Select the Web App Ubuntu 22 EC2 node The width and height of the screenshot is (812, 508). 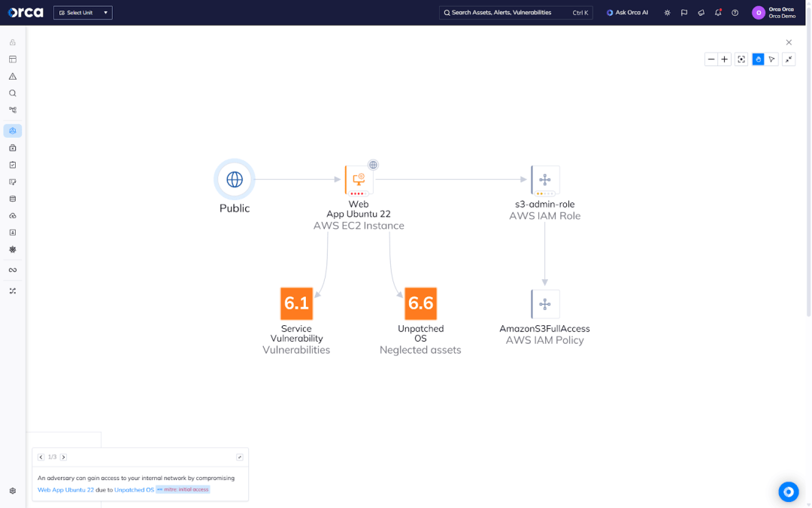pyautogui.click(x=359, y=181)
